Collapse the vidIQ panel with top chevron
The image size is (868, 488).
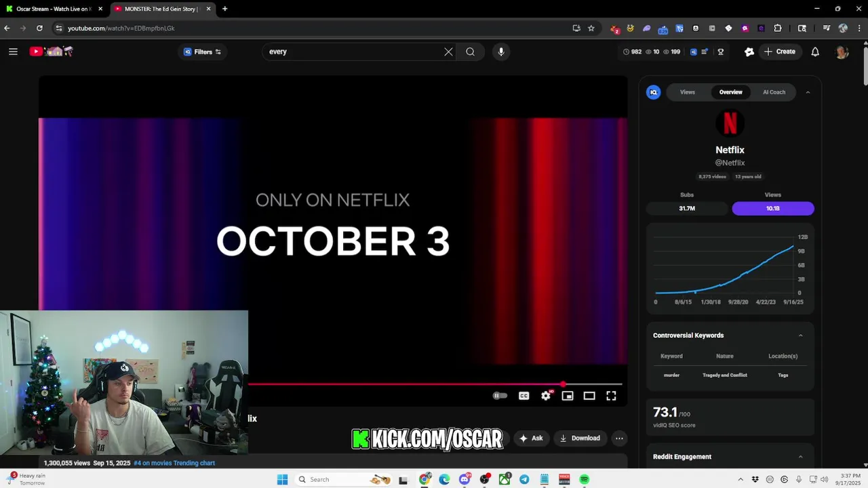[x=808, y=92]
